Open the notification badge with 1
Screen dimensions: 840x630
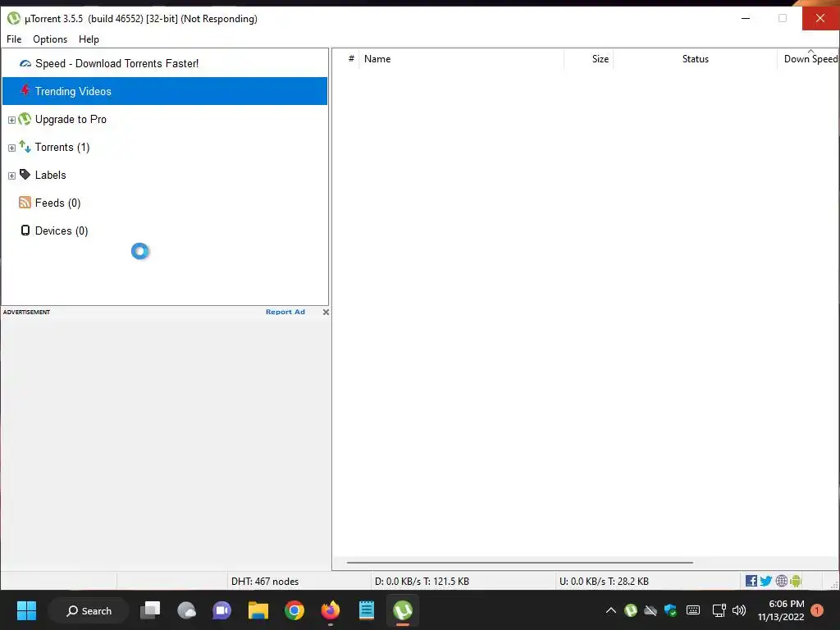[x=817, y=610]
